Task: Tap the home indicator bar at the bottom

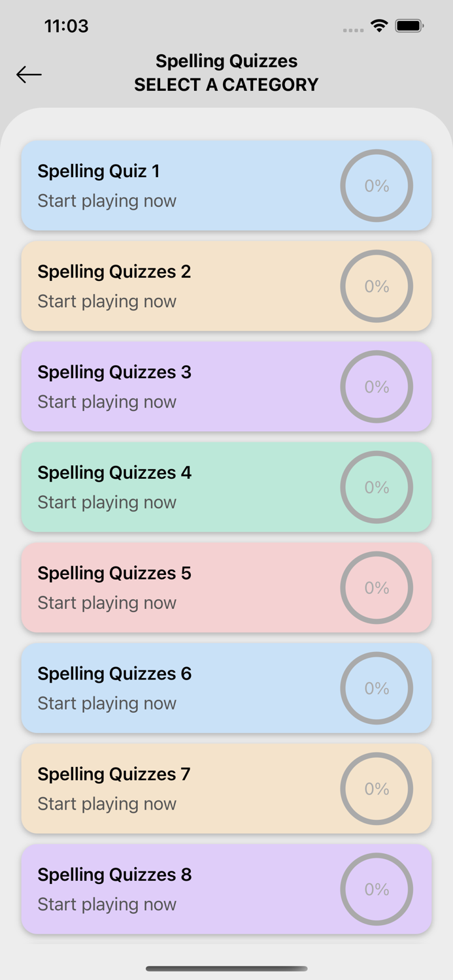Action: [226, 969]
